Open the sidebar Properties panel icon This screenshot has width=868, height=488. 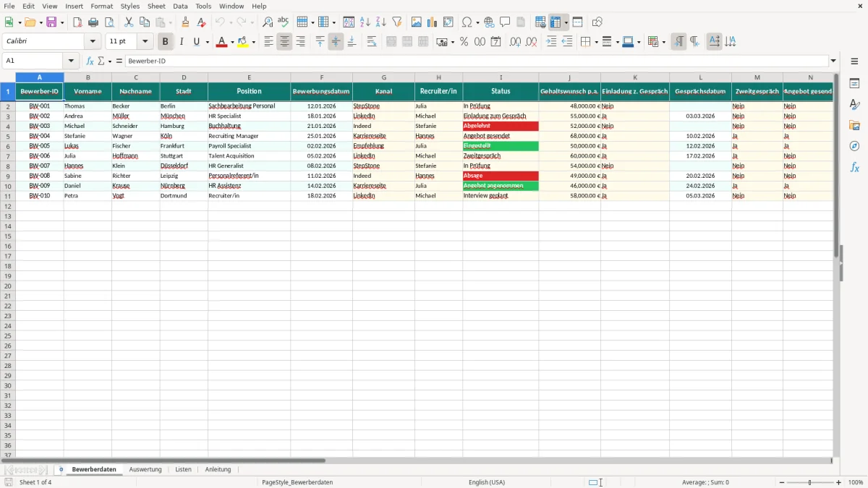pos(854,84)
